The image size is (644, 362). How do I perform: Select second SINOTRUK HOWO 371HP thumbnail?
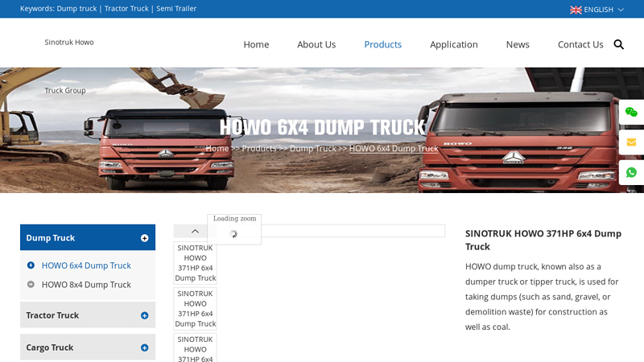coord(195,309)
